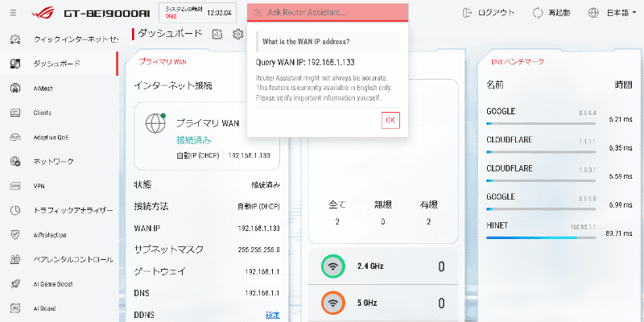Click the reboot circular arrows icon
This screenshot has height=322, width=644.
538,13
